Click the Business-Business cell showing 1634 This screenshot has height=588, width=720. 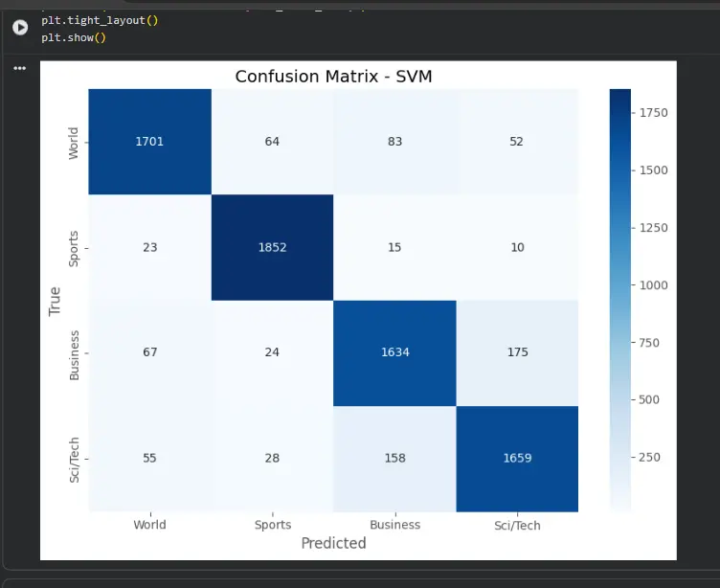point(394,352)
